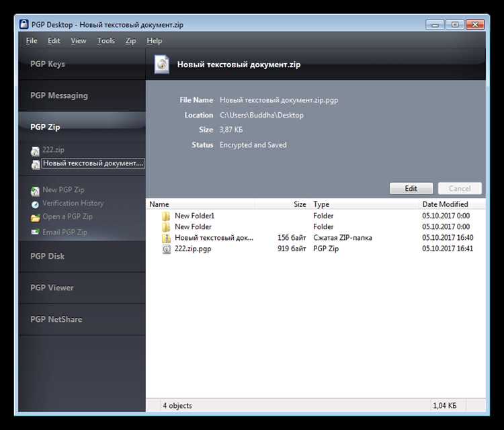Viewport: 504px width, 430px height.
Task: Click the Open a PGP Zip folder icon
Action: [35, 218]
